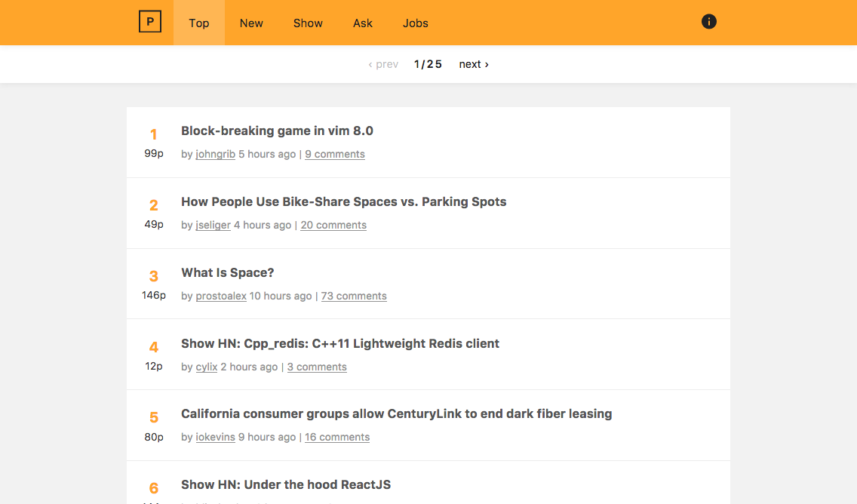The image size is (857, 504).
Task: Switch to the New tab
Action: pyautogui.click(x=250, y=23)
